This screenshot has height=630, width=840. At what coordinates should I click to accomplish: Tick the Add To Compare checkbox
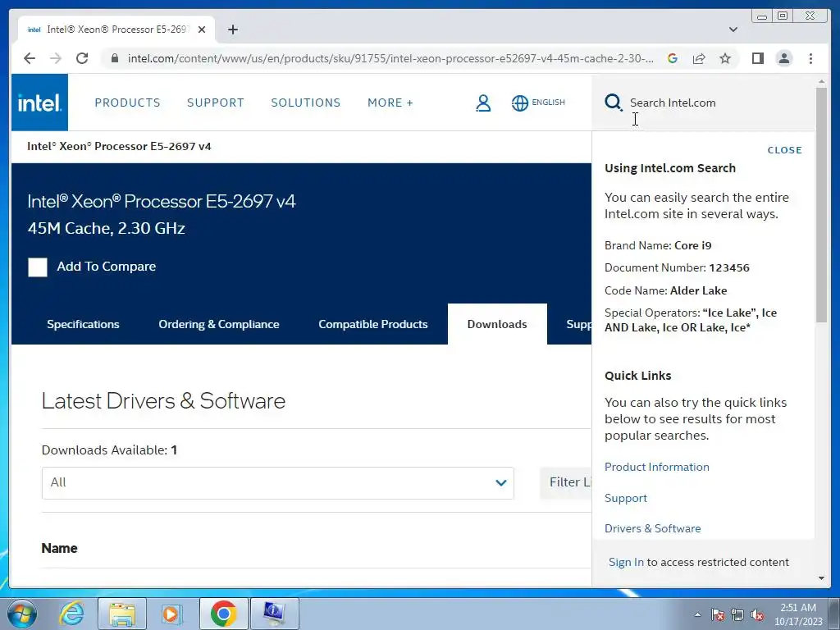click(38, 267)
